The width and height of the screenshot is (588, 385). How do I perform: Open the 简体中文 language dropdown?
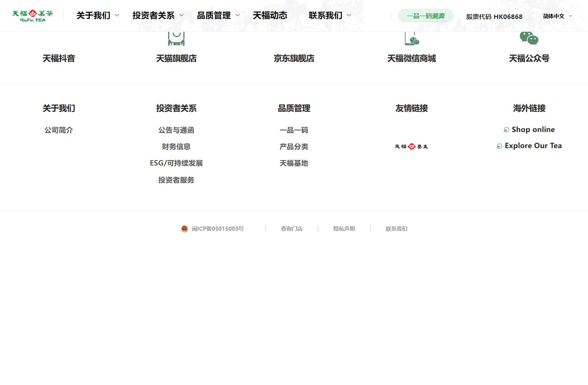coord(557,16)
